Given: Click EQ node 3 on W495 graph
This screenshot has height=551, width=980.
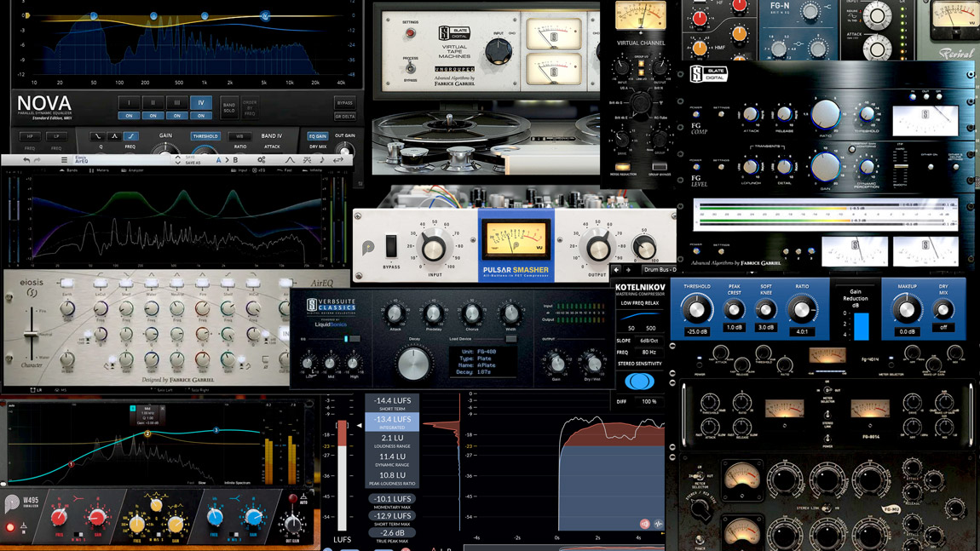Looking at the screenshot, I should click(x=216, y=431).
